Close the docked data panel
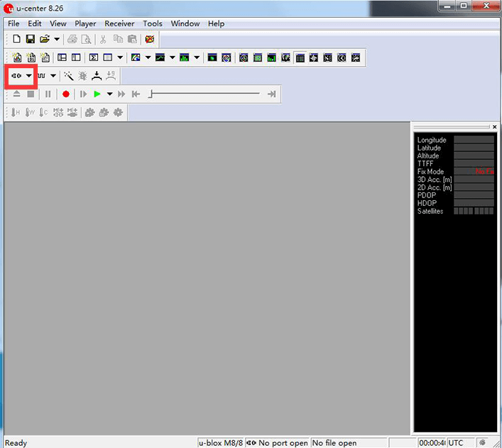The width and height of the screenshot is (502, 448). tap(494, 127)
